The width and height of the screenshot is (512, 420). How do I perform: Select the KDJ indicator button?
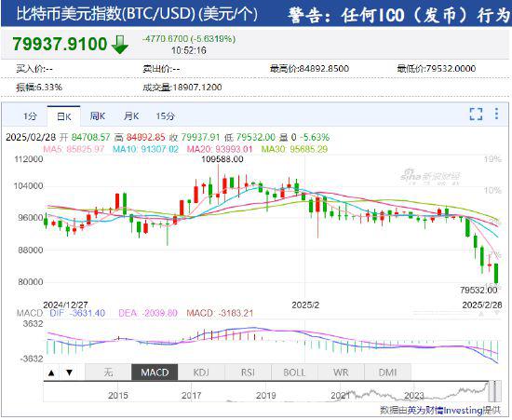(201, 373)
